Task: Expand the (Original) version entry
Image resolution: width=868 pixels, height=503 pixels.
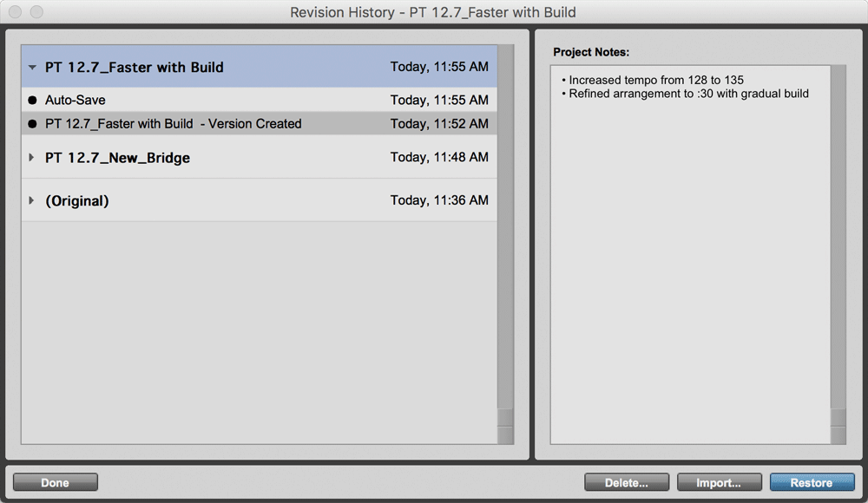Action: [x=31, y=200]
